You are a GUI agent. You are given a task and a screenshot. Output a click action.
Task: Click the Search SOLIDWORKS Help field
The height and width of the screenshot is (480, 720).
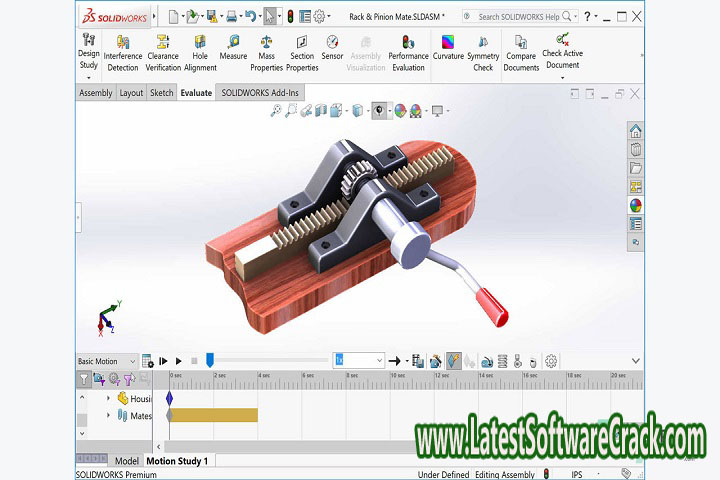pos(518,17)
